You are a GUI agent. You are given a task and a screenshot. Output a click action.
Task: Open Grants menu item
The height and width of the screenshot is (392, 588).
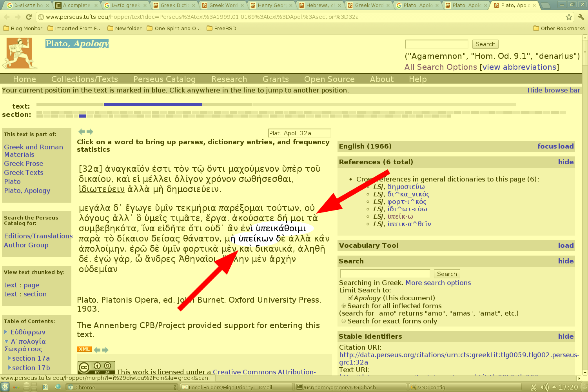(276, 79)
